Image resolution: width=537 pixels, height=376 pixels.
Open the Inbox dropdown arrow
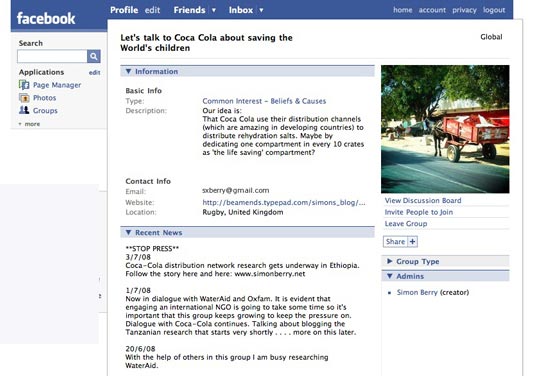(261, 10)
